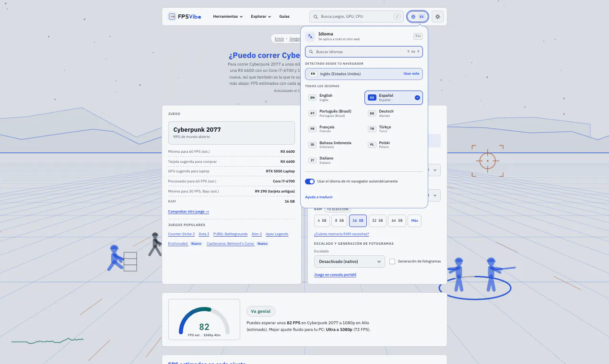The height and width of the screenshot is (364, 609).
Task: Open the Herramientas menu
Action: [228, 17]
